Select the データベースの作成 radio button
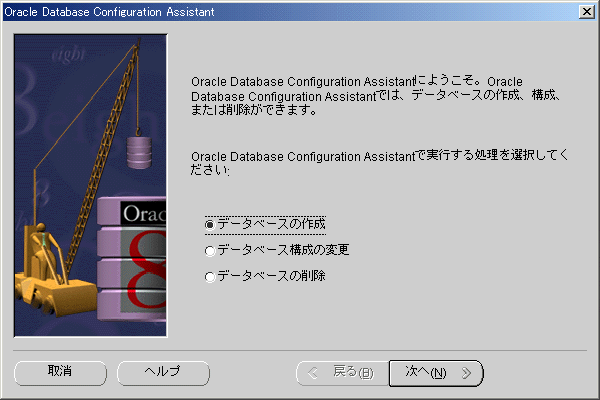This screenshot has width=600, height=400. [x=209, y=224]
